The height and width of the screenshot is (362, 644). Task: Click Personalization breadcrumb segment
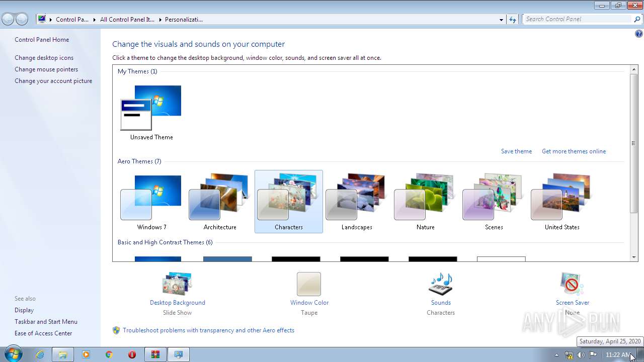point(184,20)
